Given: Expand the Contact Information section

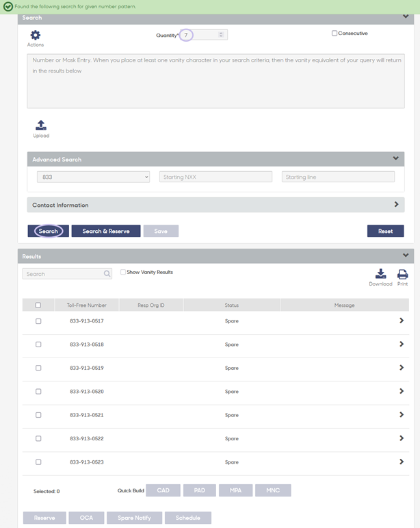Looking at the screenshot, I should (x=215, y=205).
